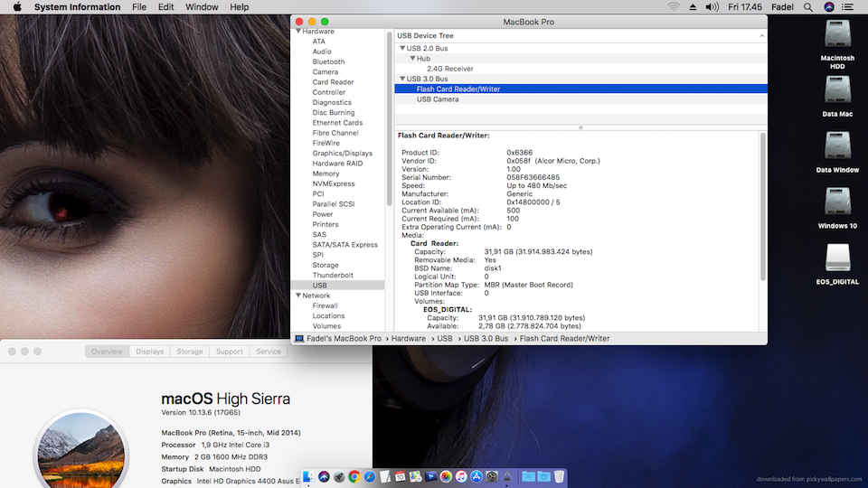
Task: Open Spotlight search in menu bar
Action: tap(808, 7)
